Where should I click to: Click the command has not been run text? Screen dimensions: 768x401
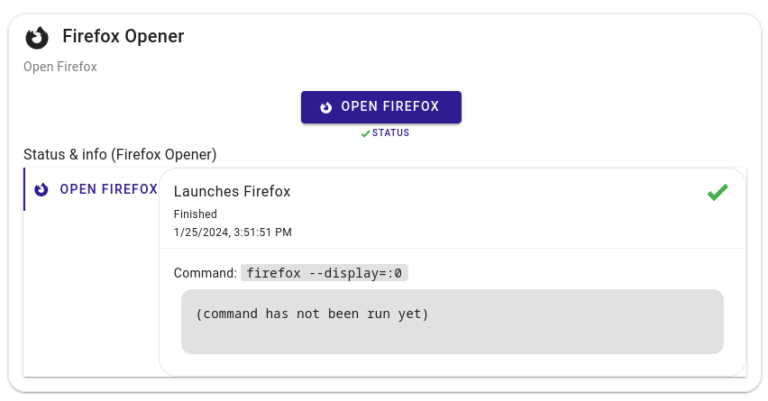click(312, 314)
